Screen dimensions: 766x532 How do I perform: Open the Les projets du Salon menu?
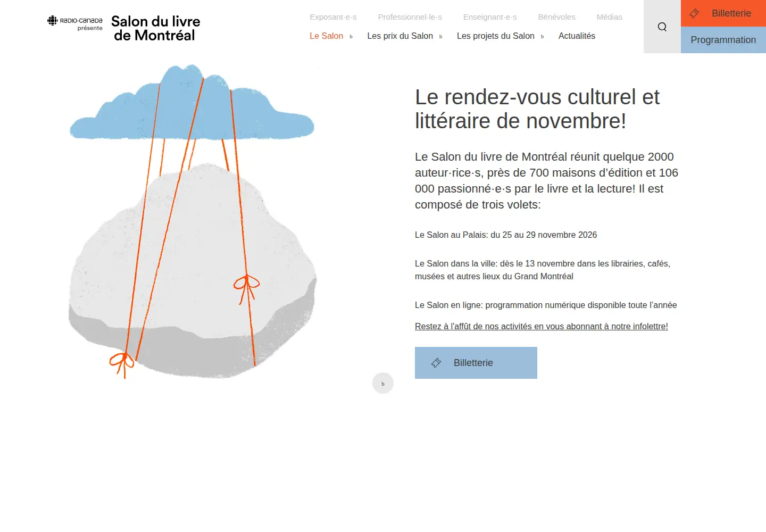tap(496, 36)
